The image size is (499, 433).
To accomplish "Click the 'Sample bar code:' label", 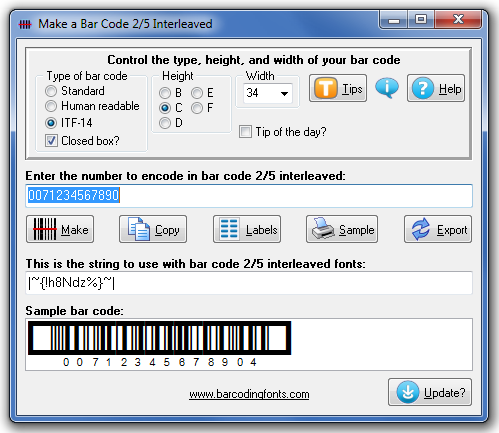I will (x=74, y=311).
